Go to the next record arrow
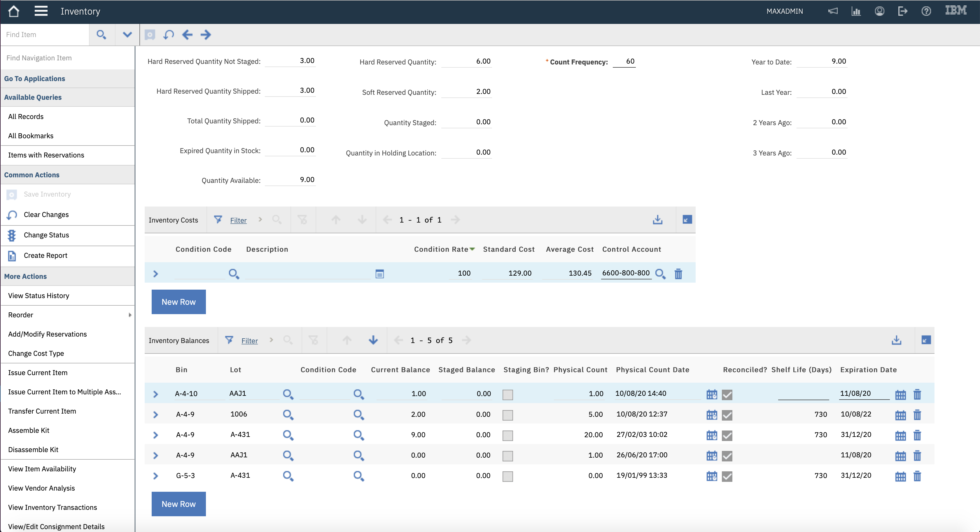Screen dimensions: 980x532 pos(206,35)
